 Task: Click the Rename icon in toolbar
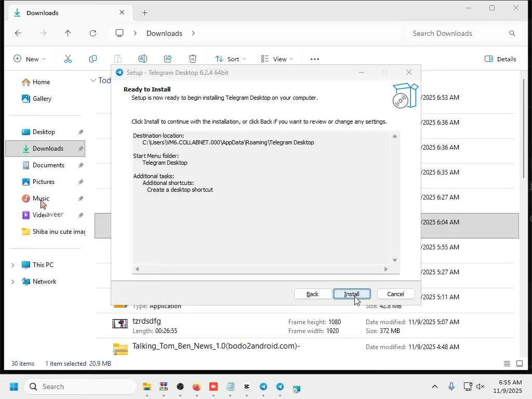143,59
